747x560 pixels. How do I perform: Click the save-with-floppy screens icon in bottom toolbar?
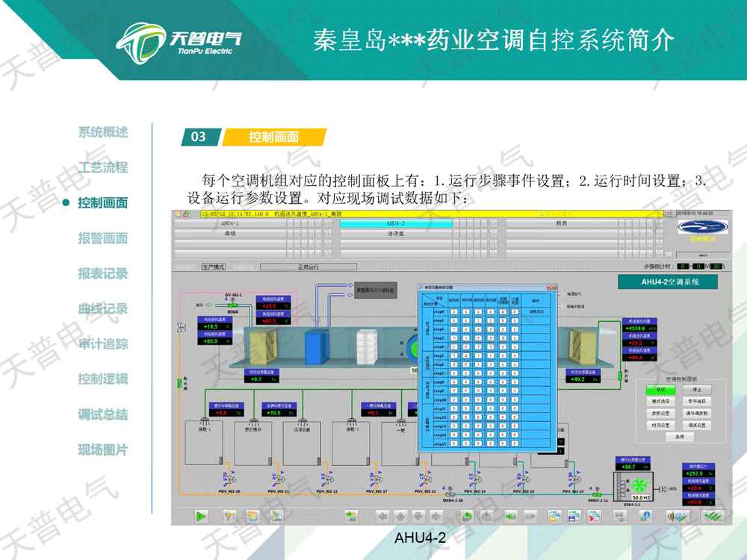pyautogui.click(x=574, y=516)
